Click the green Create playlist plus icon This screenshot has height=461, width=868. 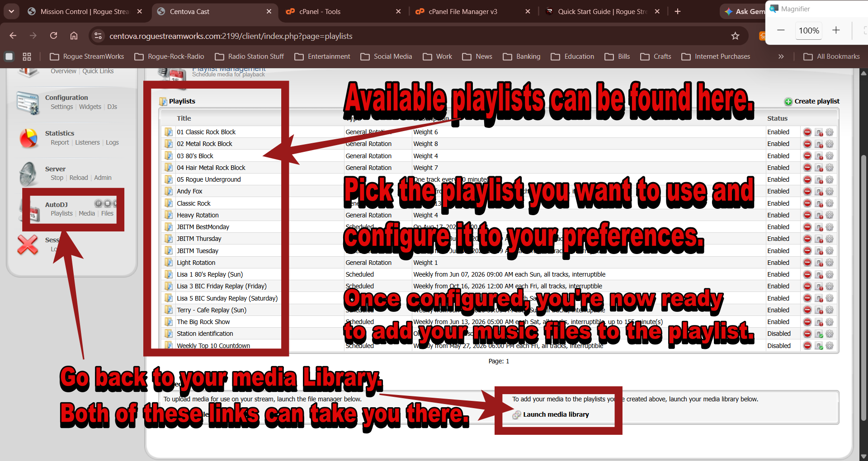tap(788, 102)
